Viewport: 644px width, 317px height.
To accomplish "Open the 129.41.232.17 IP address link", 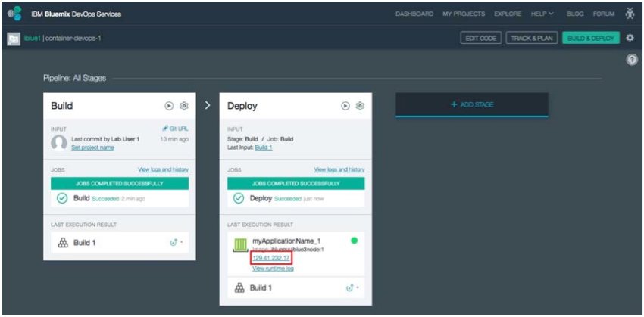I will click(271, 258).
